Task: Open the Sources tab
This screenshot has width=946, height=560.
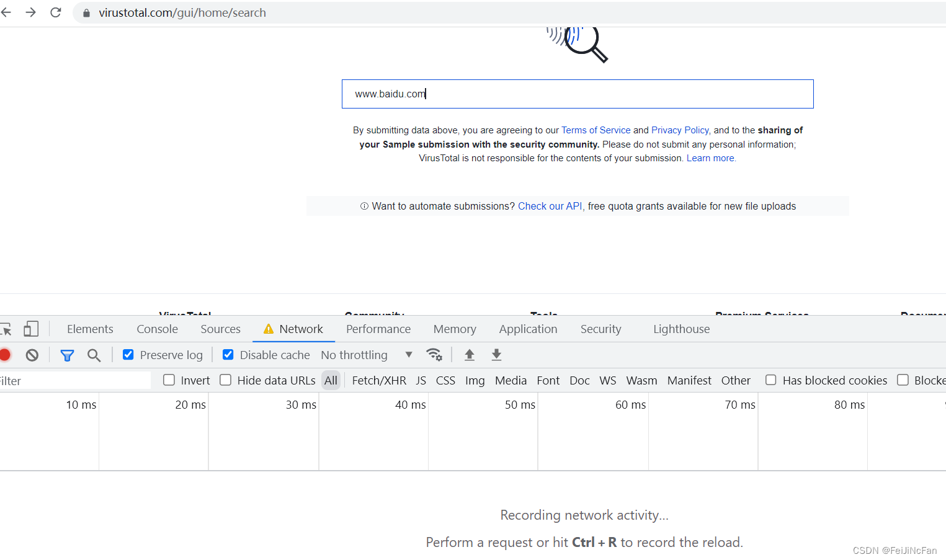Action: point(220,329)
